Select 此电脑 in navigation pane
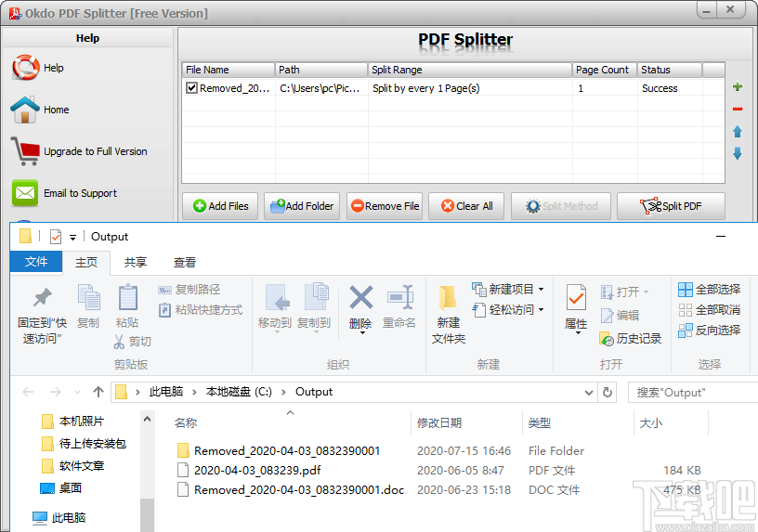Viewport: 758px width, 532px height. pos(59,518)
